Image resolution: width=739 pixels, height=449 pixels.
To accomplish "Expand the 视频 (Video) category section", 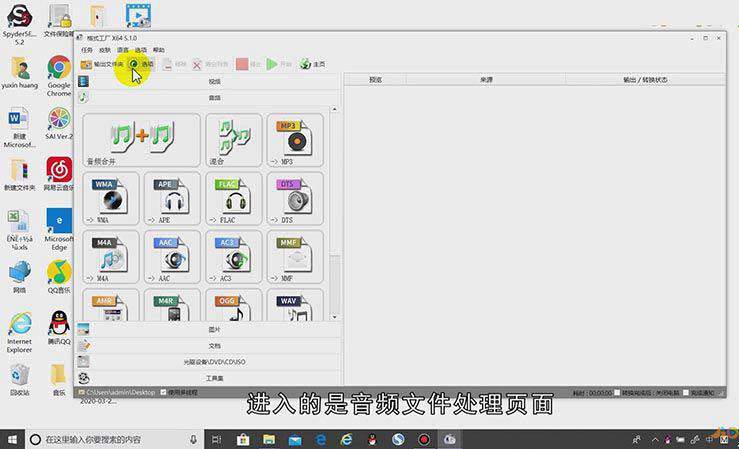I will 208,82.
